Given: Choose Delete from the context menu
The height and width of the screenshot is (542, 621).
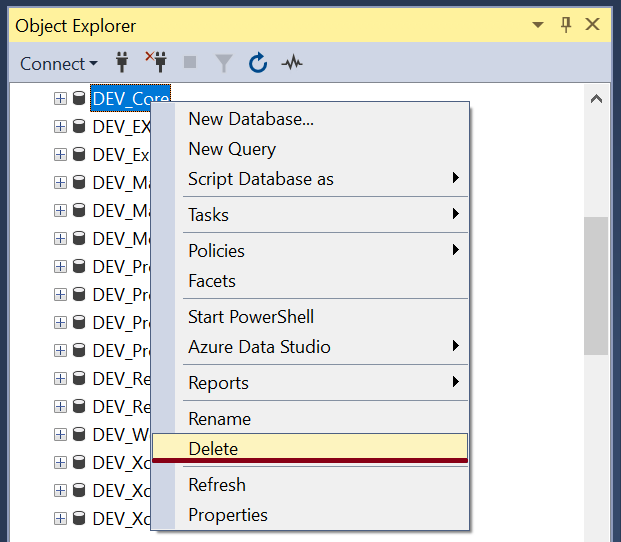Looking at the screenshot, I should click(x=213, y=449).
